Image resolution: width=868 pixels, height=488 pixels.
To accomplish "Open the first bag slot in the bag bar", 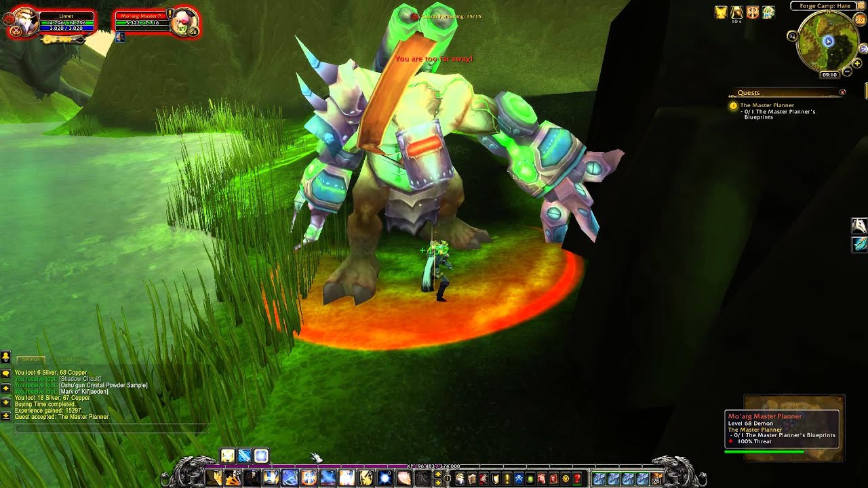I will [599, 479].
